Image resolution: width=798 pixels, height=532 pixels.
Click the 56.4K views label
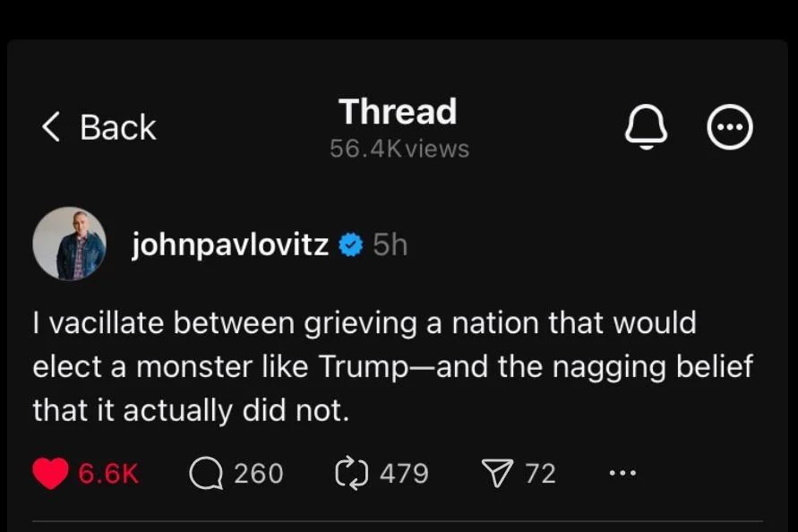[x=399, y=149]
